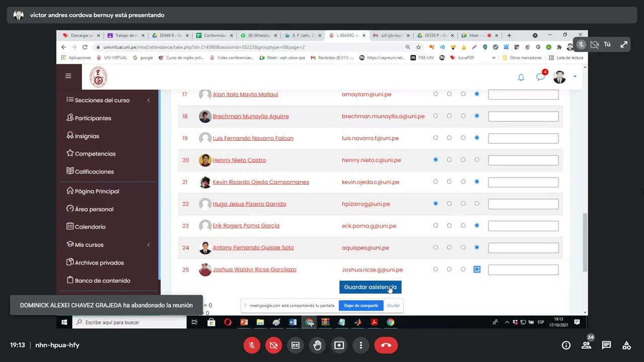The image size is (644, 362).
Task: Open Opera browser from the taskbar
Action: coord(227,322)
